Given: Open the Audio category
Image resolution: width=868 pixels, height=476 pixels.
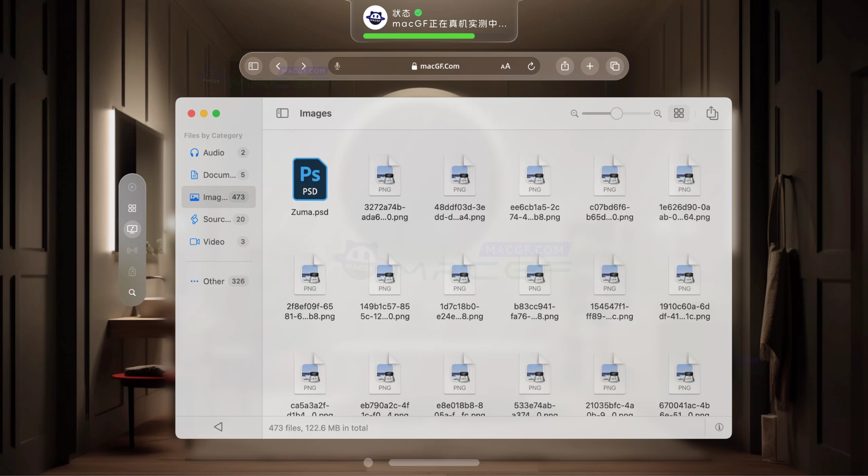Looking at the screenshot, I should coord(214,153).
